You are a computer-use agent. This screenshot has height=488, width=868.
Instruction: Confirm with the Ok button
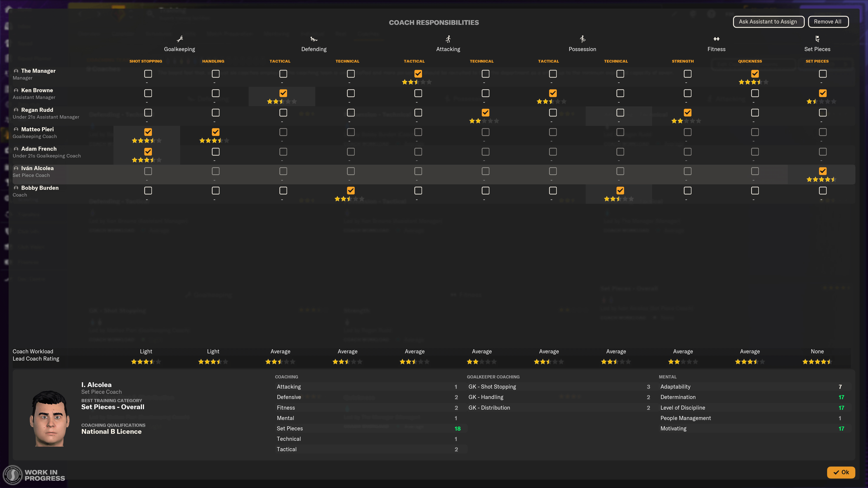pos(841,472)
